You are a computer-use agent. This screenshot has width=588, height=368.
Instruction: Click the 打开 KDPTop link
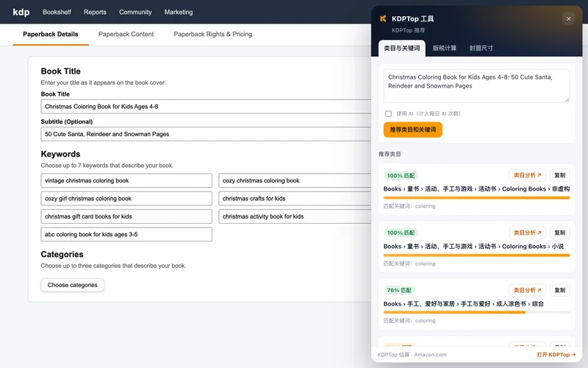pos(556,355)
